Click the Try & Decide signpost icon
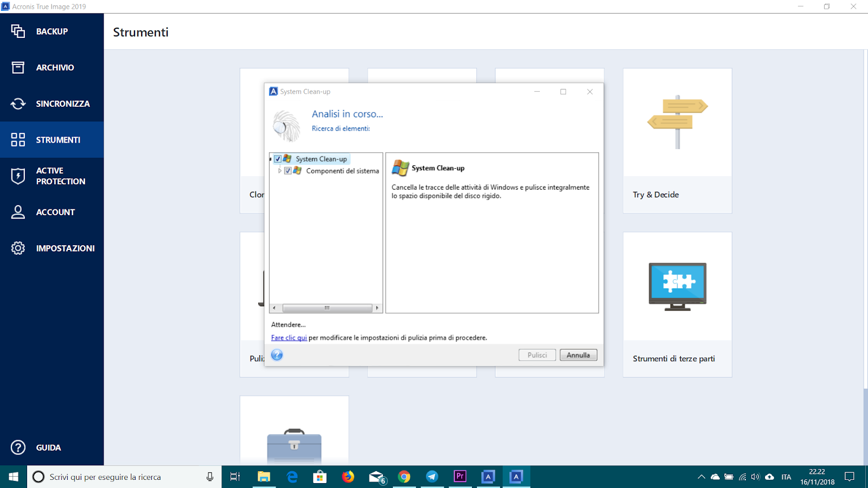 coord(678,122)
